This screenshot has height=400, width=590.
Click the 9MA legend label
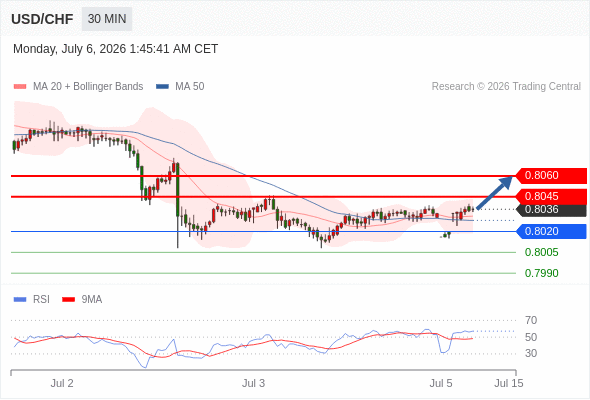tap(92, 300)
